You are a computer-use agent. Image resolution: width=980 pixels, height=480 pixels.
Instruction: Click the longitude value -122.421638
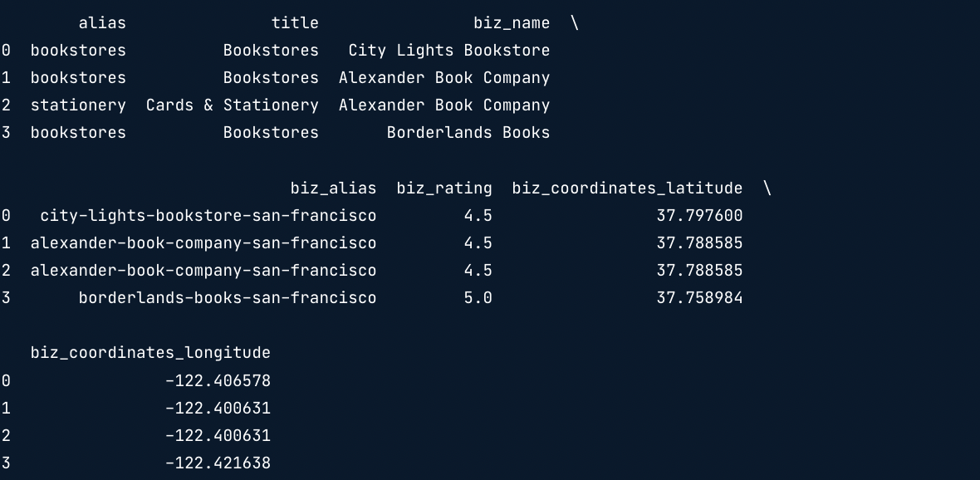tap(218, 463)
